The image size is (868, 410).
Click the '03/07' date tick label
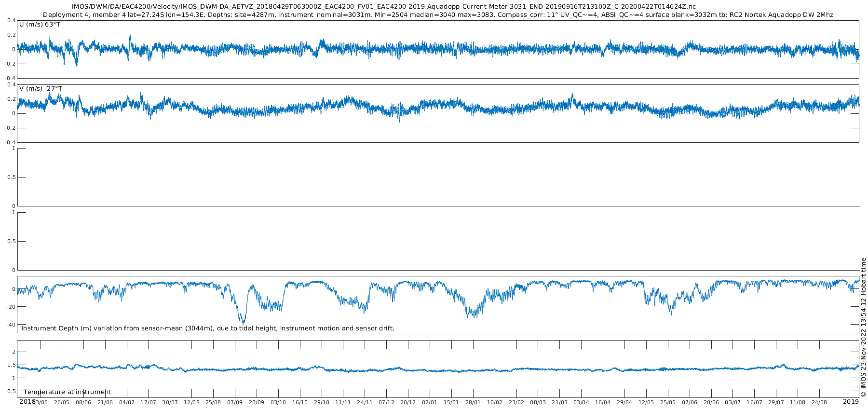(x=733, y=402)
